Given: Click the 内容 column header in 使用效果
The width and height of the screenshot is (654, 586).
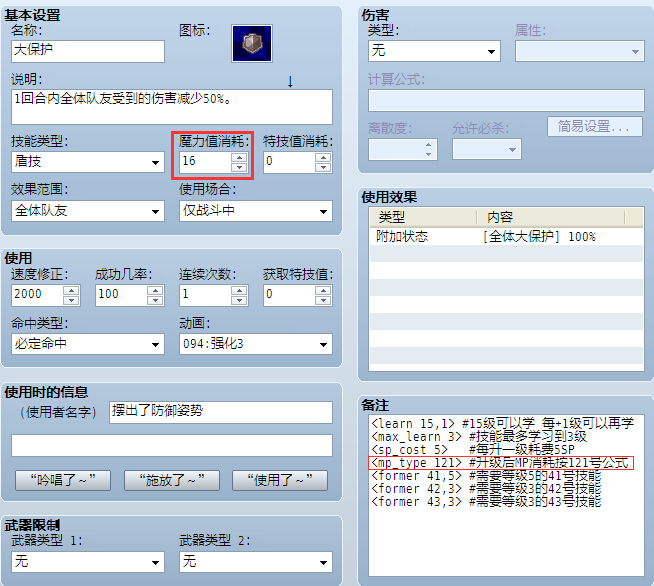Looking at the screenshot, I should point(551,217).
